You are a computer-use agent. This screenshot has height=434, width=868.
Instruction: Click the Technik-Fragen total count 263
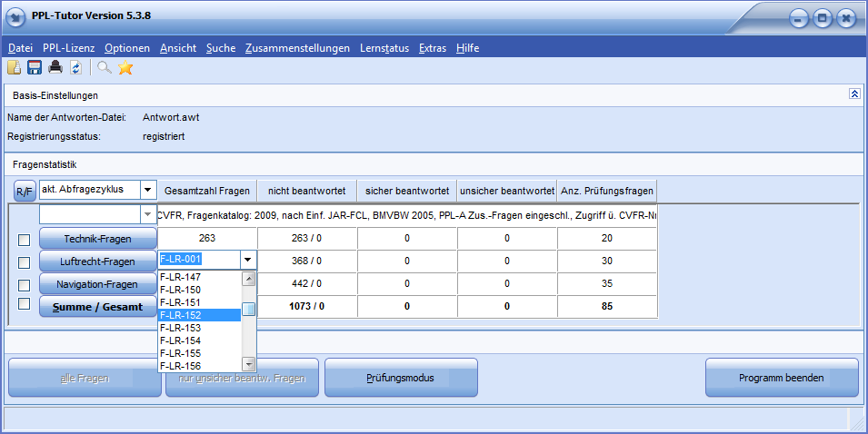[x=207, y=238]
